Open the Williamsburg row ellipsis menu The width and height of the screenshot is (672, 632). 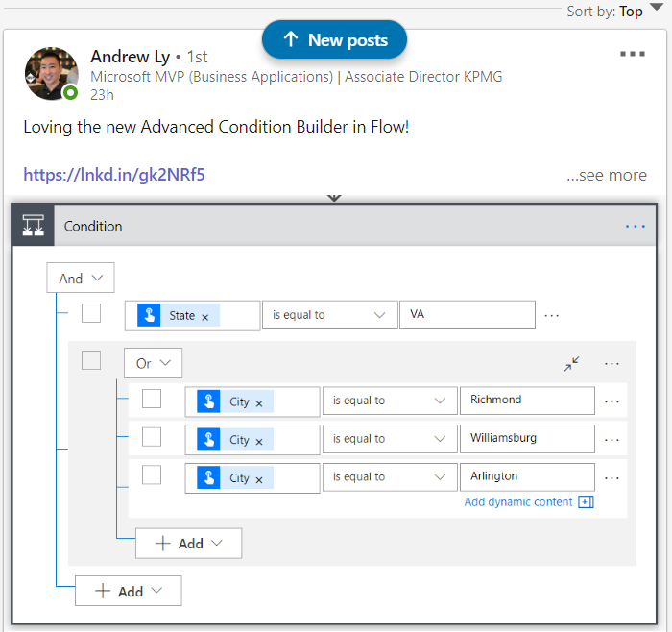pyautogui.click(x=612, y=440)
